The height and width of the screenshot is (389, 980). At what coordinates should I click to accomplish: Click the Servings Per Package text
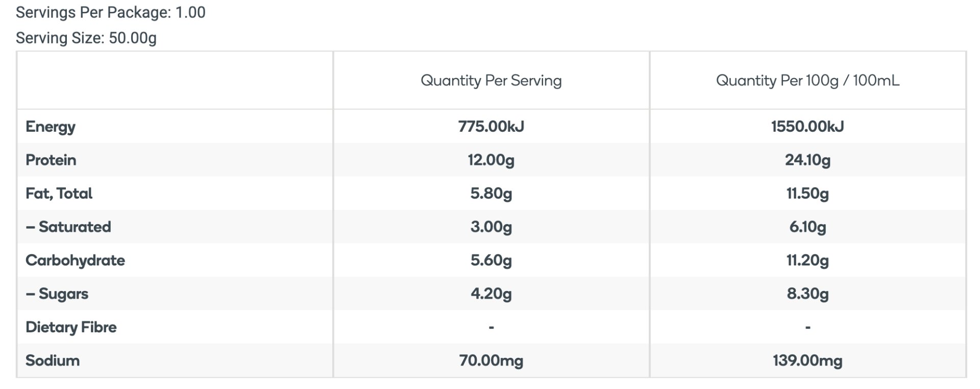pyautogui.click(x=110, y=12)
